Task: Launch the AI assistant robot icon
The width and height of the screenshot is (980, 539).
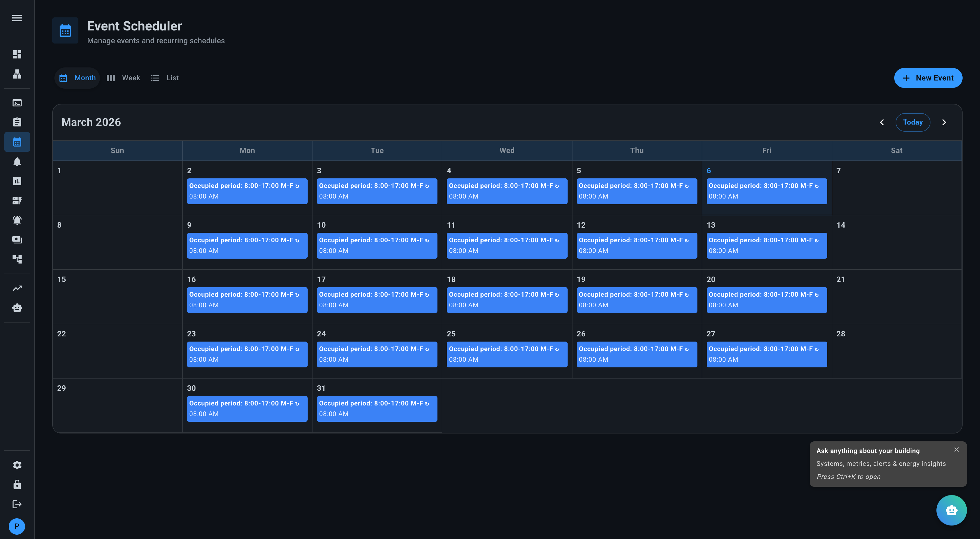Action: click(x=952, y=510)
